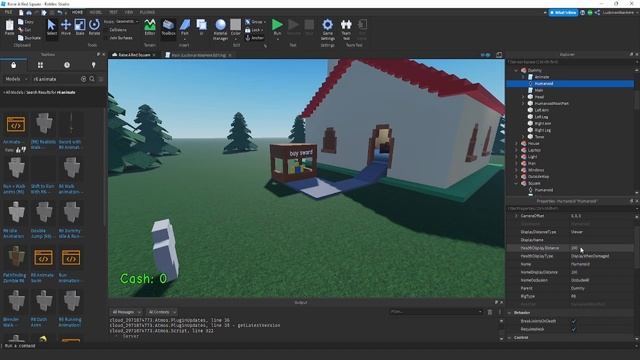Collapse the Square model in Explorer

tap(516, 183)
